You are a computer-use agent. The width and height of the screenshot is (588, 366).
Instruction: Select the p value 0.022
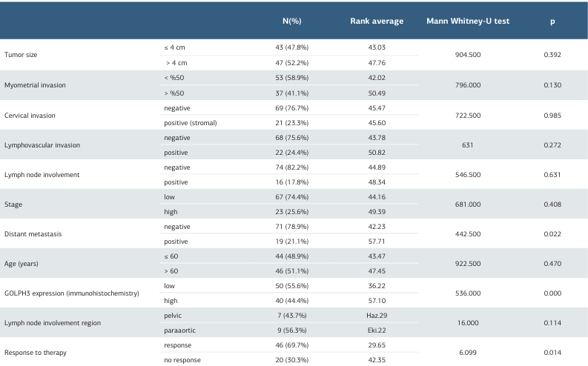[552, 233]
